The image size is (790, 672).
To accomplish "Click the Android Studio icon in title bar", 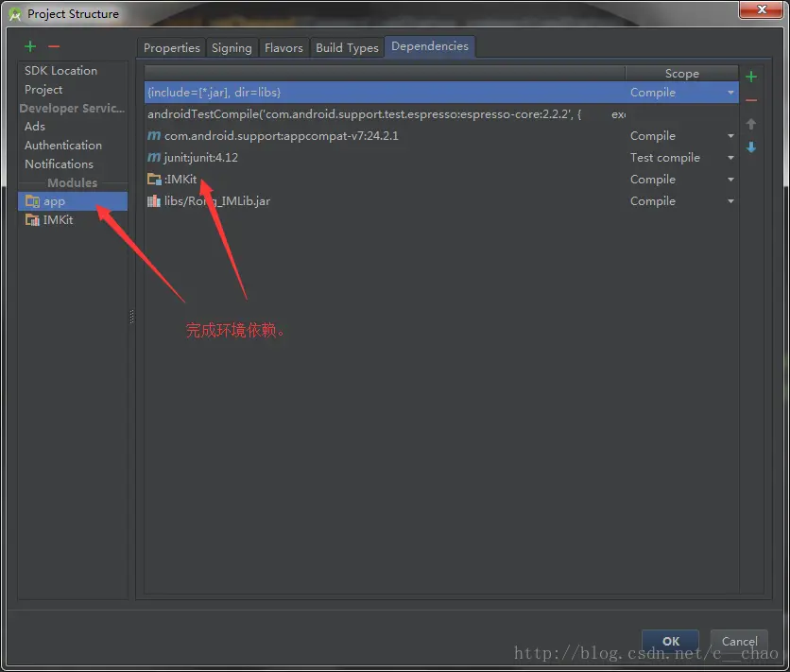I will (x=15, y=14).
